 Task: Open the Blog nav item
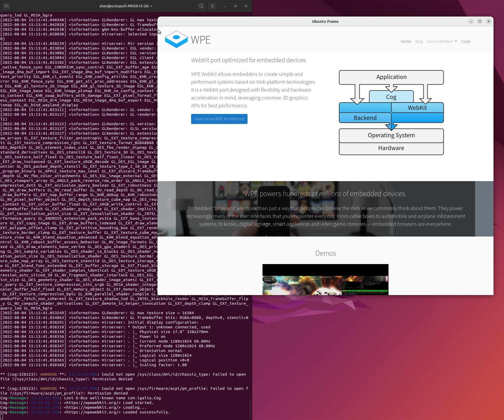pyautogui.click(x=419, y=41)
